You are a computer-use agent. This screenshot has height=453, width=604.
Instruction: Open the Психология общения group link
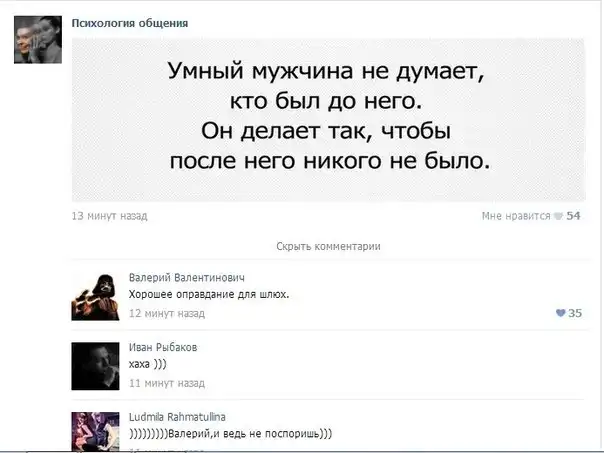tap(130, 23)
